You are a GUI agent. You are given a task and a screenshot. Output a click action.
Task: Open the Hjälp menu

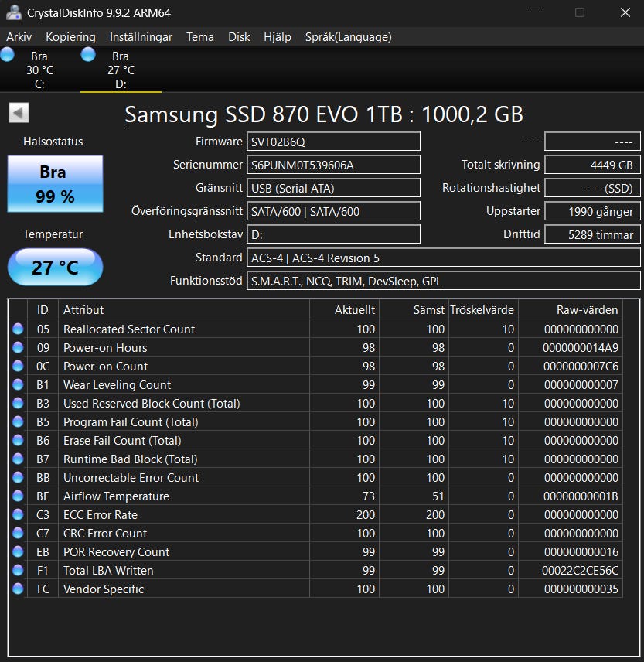(x=278, y=37)
